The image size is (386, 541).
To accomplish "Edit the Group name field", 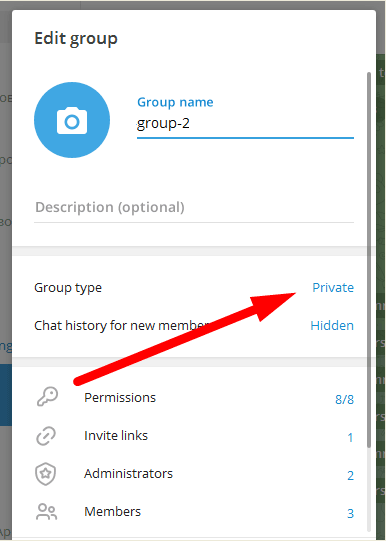I will click(245, 124).
